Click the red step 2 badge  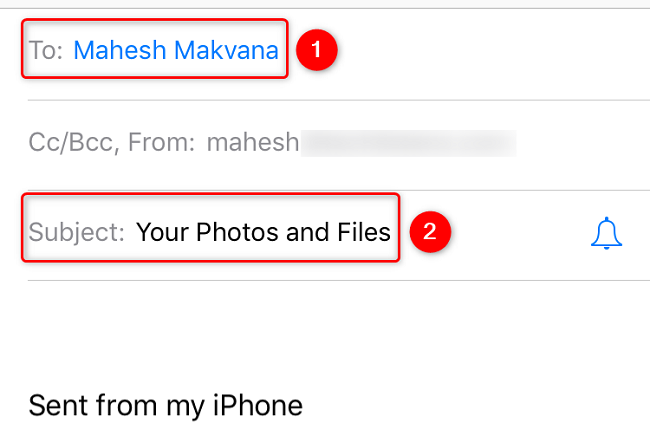tap(430, 232)
